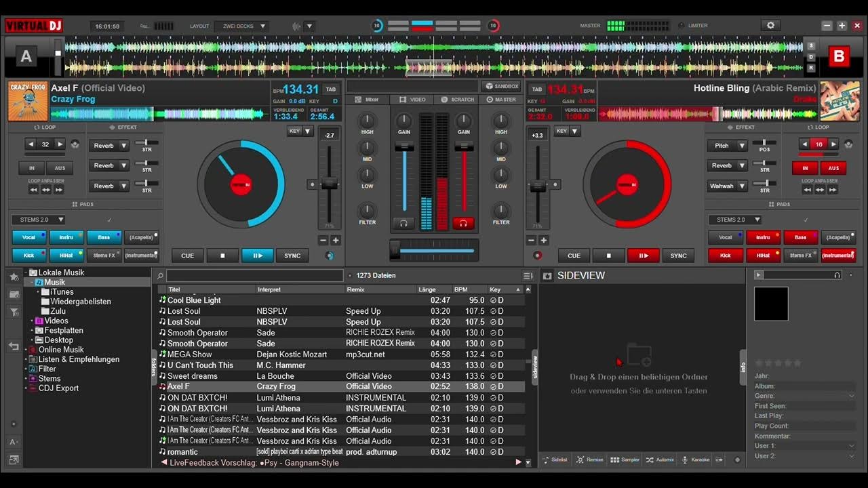Click the deck B red headphone button

coord(464,223)
